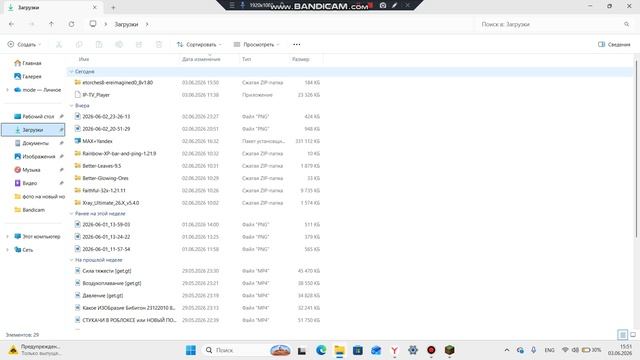This screenshot has height=360, width=640.
Task: Click the search magnifier icon in Explorer
Action: [x=627, y=24]
